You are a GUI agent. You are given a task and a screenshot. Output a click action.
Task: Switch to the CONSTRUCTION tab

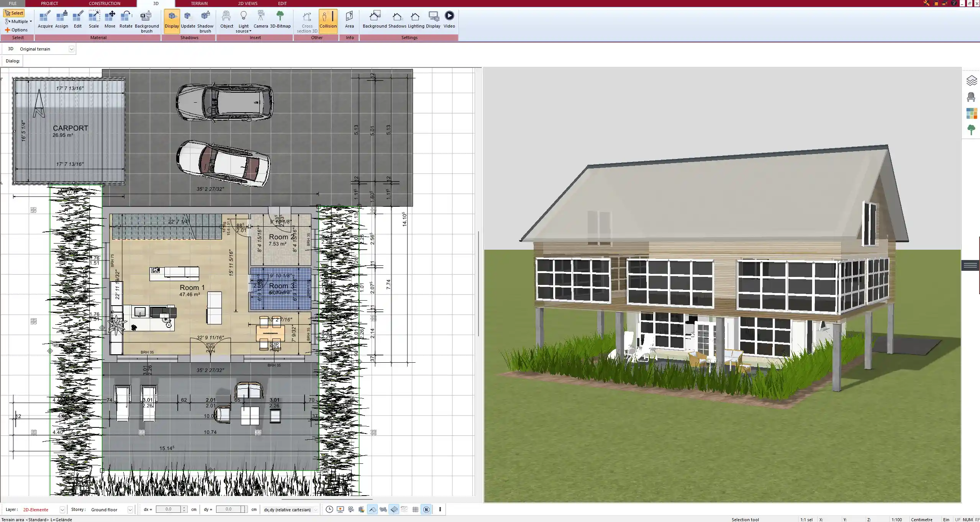(x=105, y=3)
